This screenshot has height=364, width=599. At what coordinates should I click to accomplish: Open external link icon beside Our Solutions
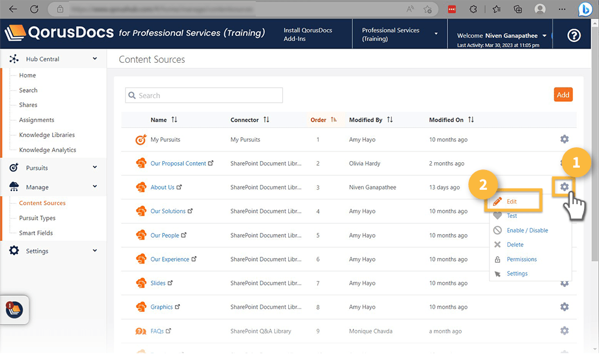pyautogui.click(x=190, y=211)
